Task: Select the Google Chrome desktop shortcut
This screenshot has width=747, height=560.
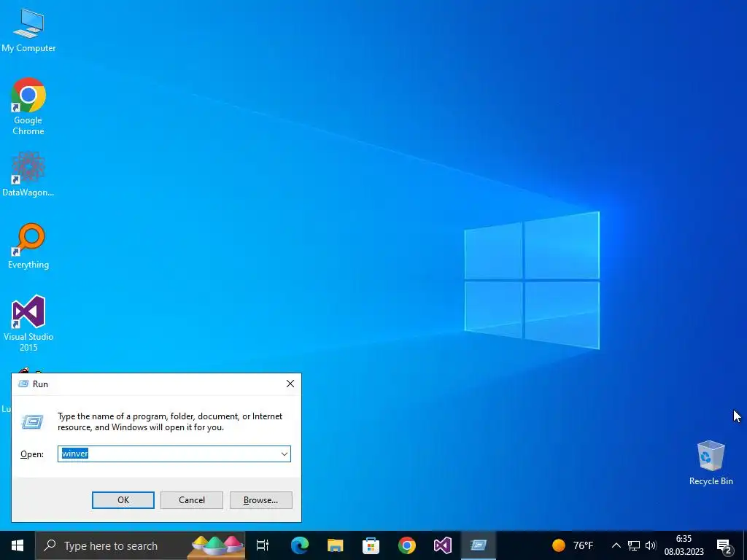Action: tap(28, 106)
